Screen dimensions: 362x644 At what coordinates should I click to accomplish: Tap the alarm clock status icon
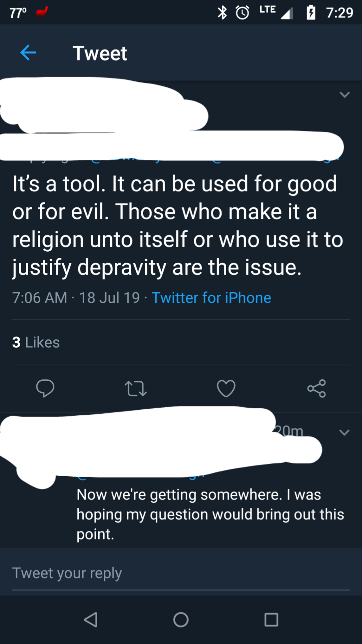click(243, 13)
